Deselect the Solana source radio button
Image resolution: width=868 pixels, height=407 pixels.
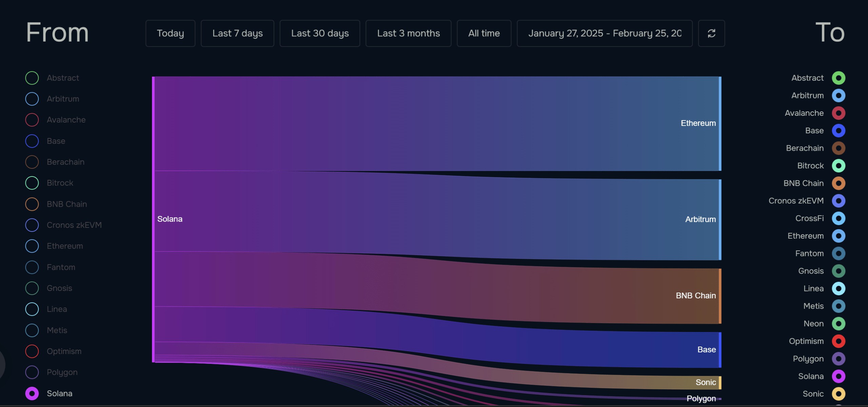(32, 393)
